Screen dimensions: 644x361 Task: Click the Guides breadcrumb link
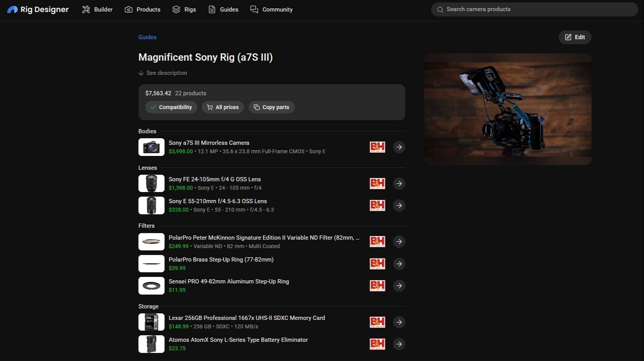tap(147, 37)
